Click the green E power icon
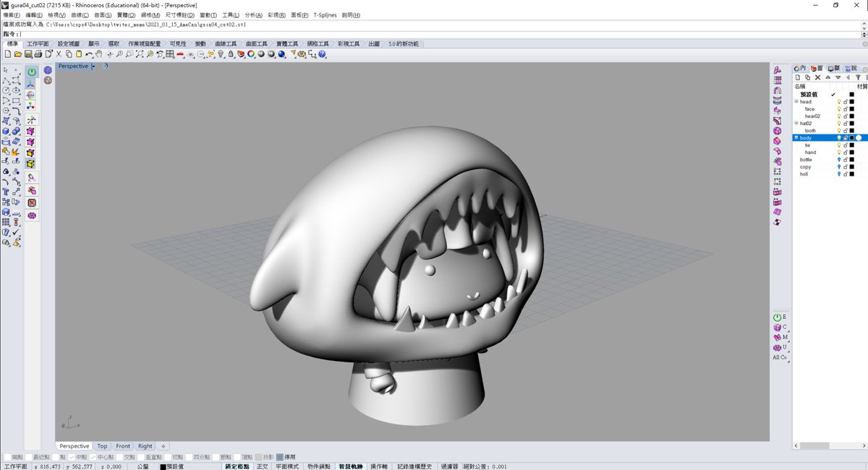Viewport: 868px width, 470px height. (x=778, y=317)
